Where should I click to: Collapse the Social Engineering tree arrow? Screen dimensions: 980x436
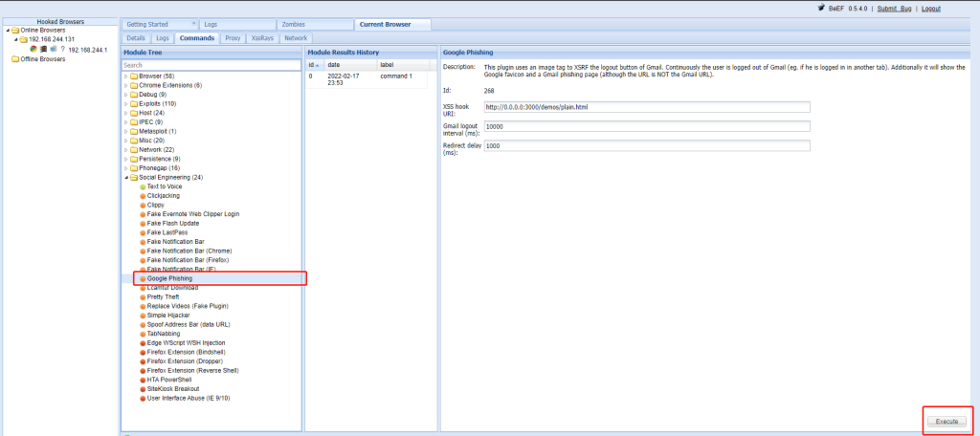click(125, 178)
